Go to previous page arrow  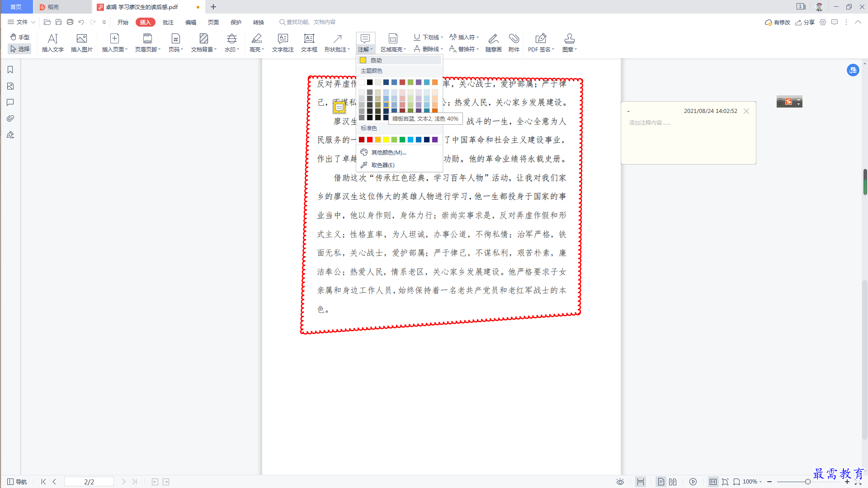(x=54, y=482)
